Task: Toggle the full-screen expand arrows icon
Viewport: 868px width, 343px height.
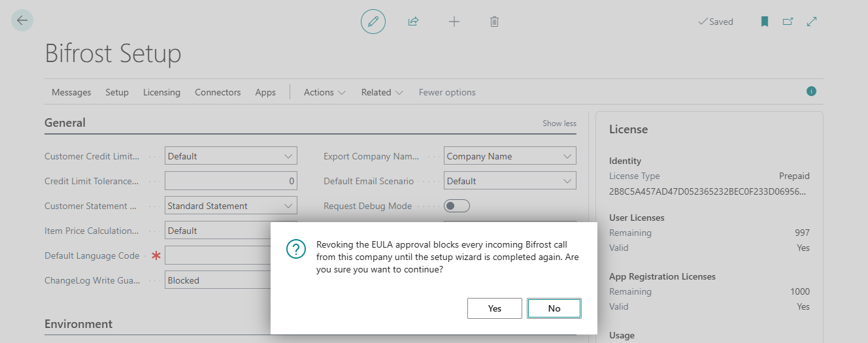Action: coord(812,22)
